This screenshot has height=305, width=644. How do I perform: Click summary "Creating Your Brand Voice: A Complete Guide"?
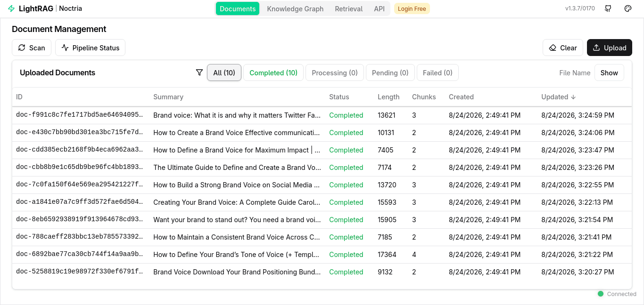click(x=237, y=202)
